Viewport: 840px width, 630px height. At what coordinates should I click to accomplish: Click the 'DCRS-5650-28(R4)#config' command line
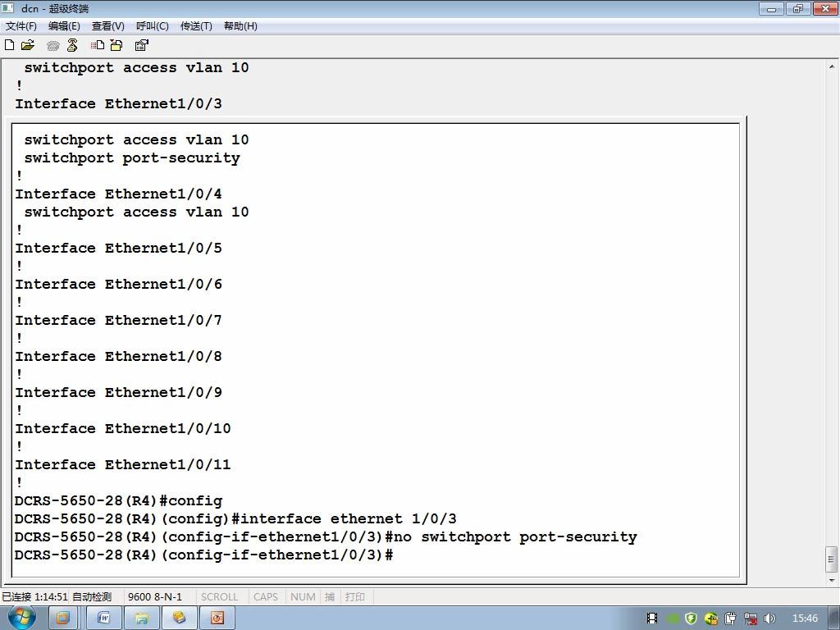coord(118,501)
